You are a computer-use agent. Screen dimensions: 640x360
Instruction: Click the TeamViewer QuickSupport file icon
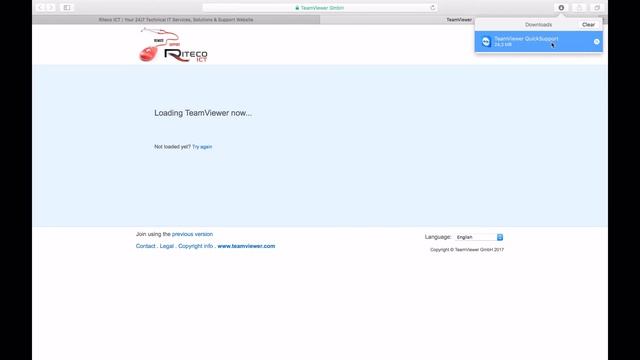[x=486, y=42]
